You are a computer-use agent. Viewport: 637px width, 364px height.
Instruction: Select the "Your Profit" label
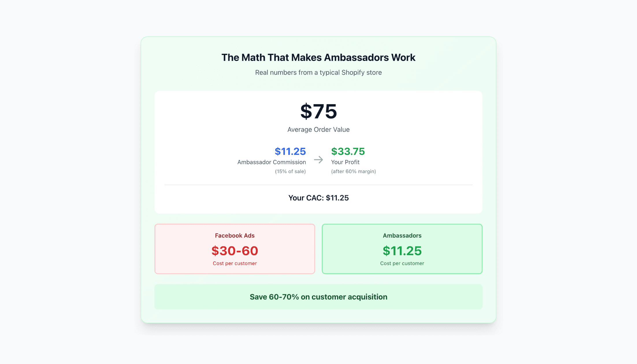pos(345,162)
